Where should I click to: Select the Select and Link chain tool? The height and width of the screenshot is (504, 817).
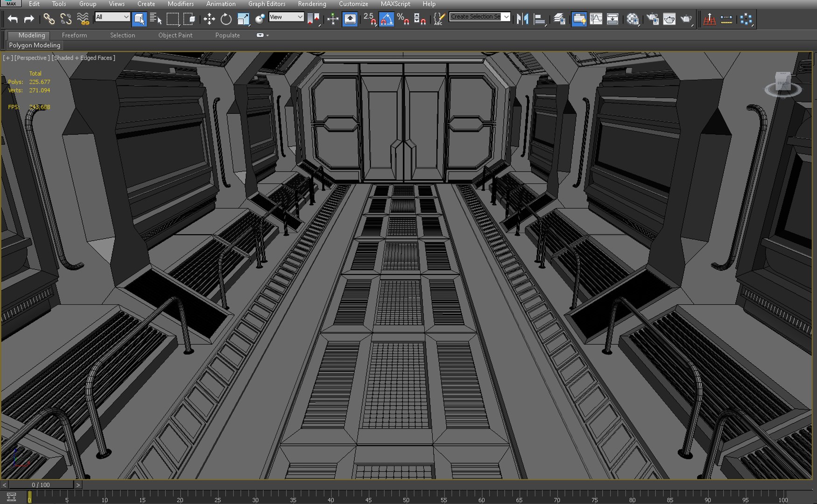pos(49,19)
